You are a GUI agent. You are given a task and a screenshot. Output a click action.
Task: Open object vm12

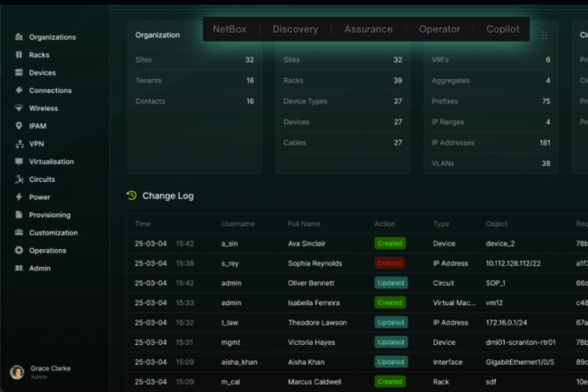click(494, 302)
